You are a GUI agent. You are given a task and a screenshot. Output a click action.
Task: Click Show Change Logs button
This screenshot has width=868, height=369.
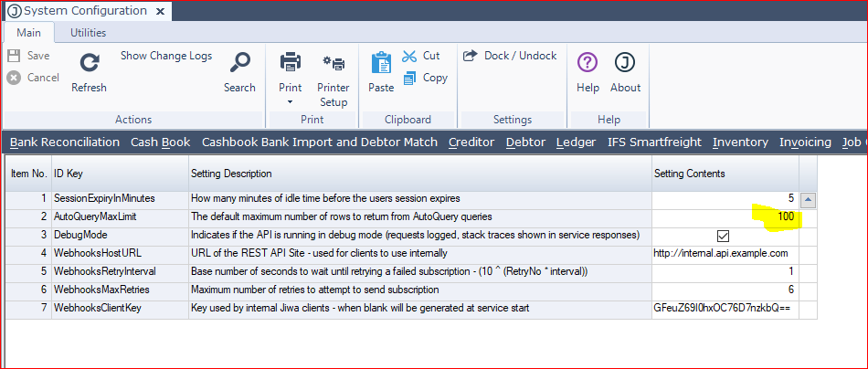tap(166, 56)
